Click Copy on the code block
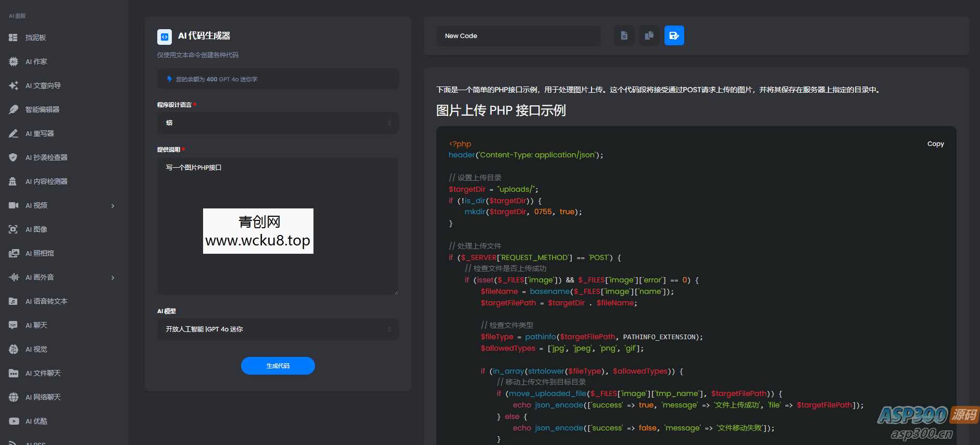Screen dimensions: 980x445 (935, 144)
